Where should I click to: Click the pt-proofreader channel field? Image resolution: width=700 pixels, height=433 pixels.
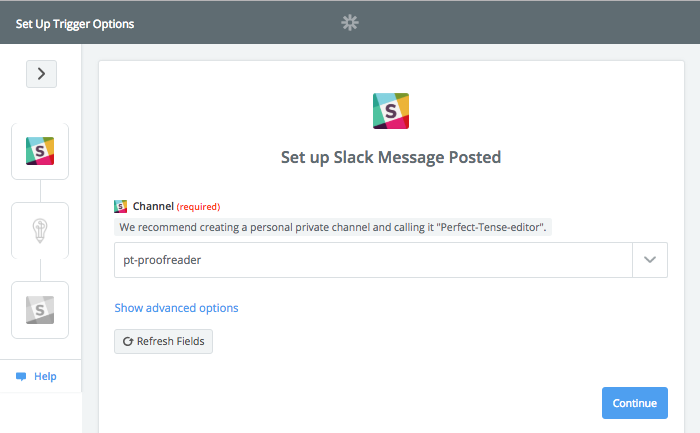pos(373,260)
